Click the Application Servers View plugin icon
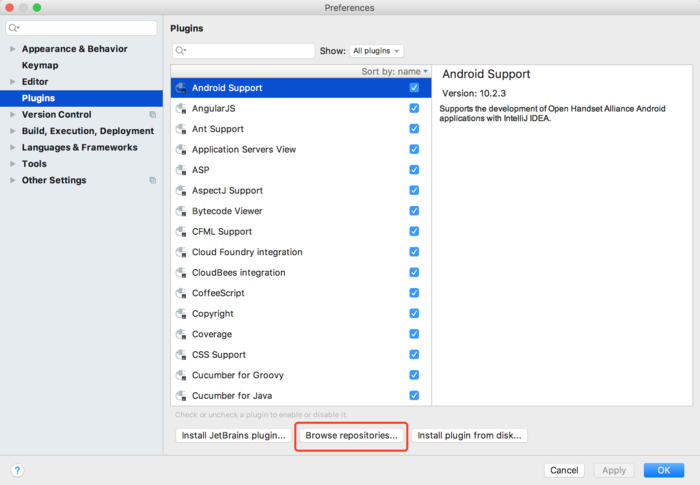Image resolution: width=700 pixels, height=485 pixels. (x=181, y=150)
